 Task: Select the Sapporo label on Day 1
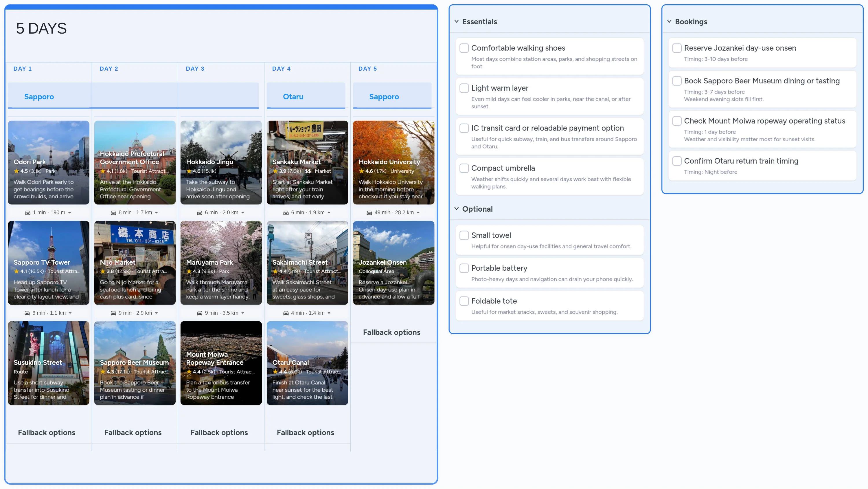pyautogui.click(x=39, y=97)
